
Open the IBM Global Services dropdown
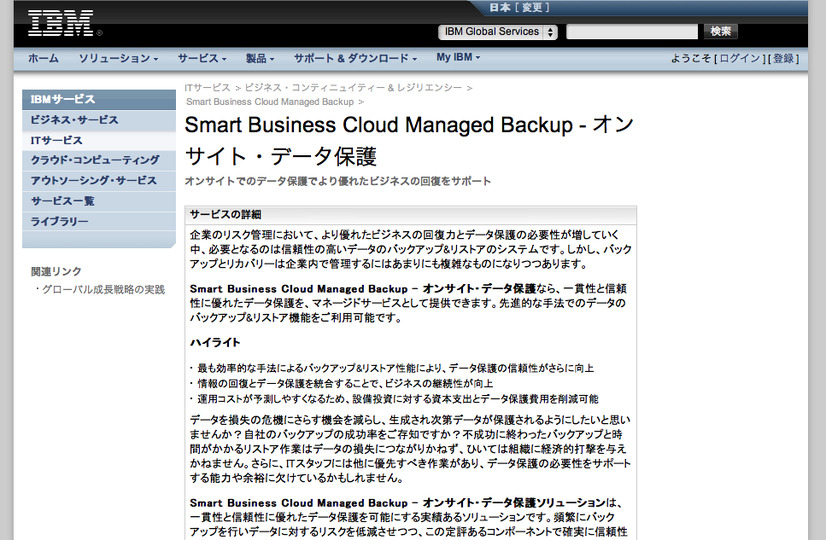[x=498, y=32]
